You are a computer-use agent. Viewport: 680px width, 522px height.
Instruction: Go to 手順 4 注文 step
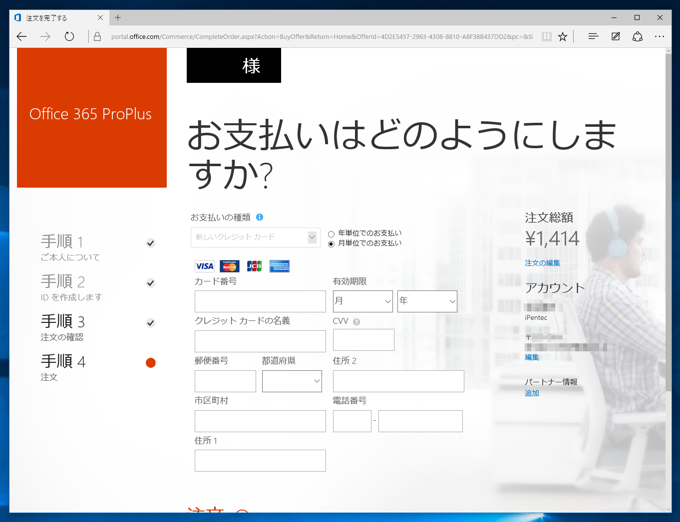coord(63,367)
